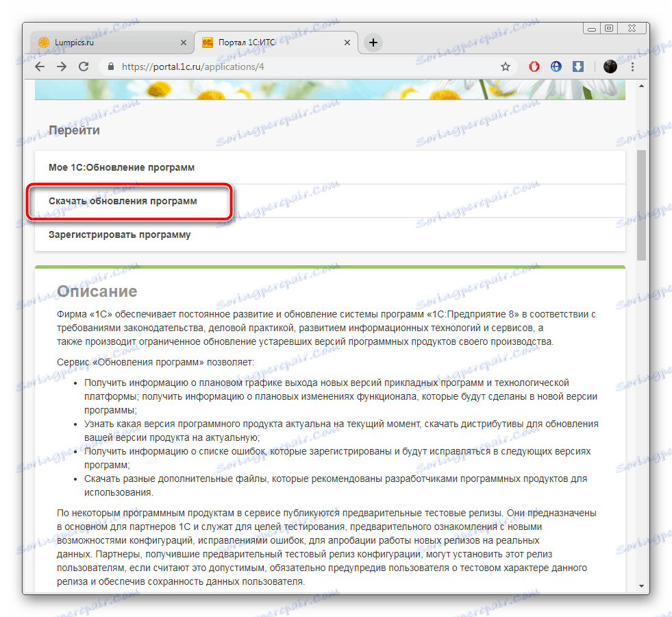Go forward with the browser forward arrow

click(62, 66)
